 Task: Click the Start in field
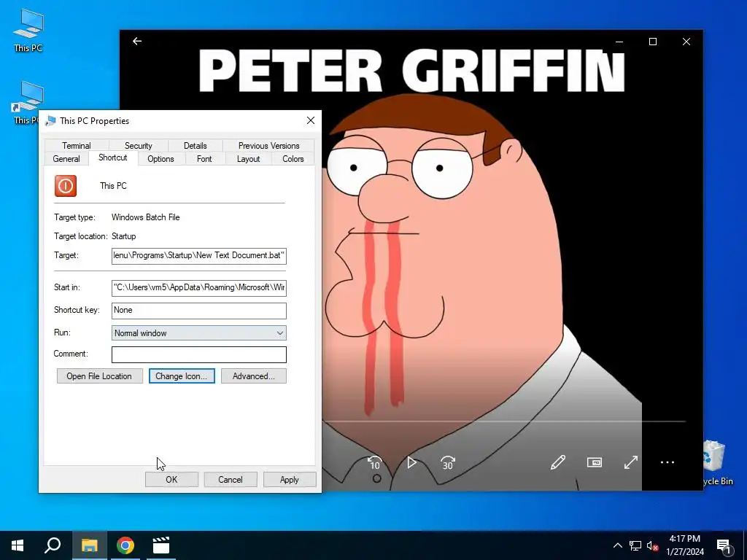coord(199,287)
